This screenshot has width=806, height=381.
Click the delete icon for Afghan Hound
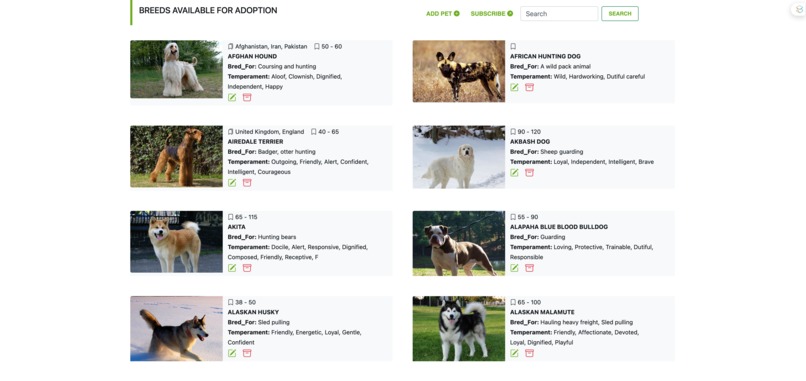(247, 97)
